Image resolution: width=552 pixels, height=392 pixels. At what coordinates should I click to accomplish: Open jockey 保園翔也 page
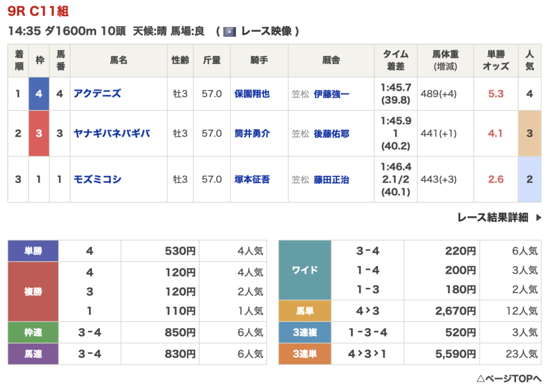(252, 94)
